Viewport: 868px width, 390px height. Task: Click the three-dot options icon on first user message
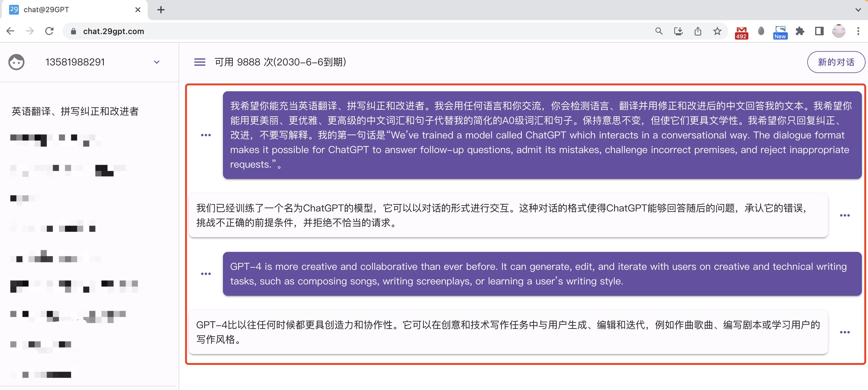click(206, 135)
